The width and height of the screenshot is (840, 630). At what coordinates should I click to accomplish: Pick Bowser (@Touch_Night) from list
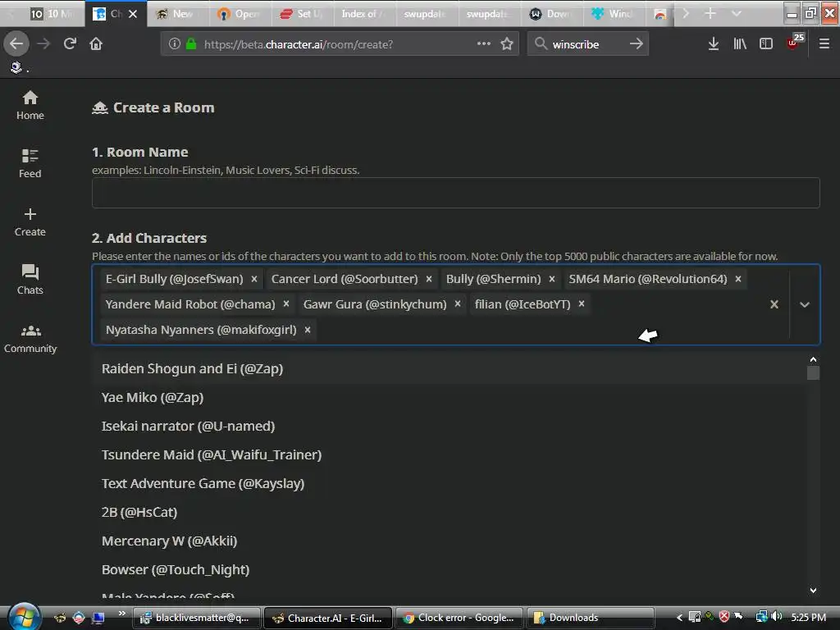(449, 569)
